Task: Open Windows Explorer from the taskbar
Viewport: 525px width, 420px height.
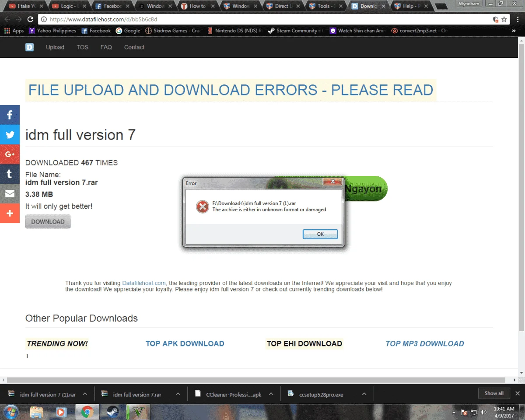Action: 37,412
